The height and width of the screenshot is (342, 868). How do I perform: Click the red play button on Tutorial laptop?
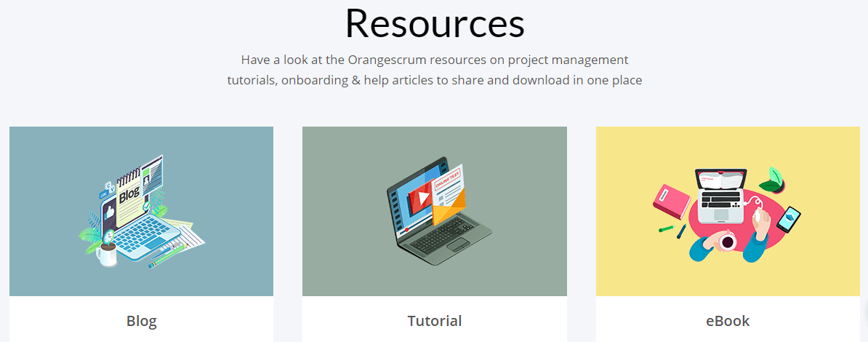pos(419,199)
